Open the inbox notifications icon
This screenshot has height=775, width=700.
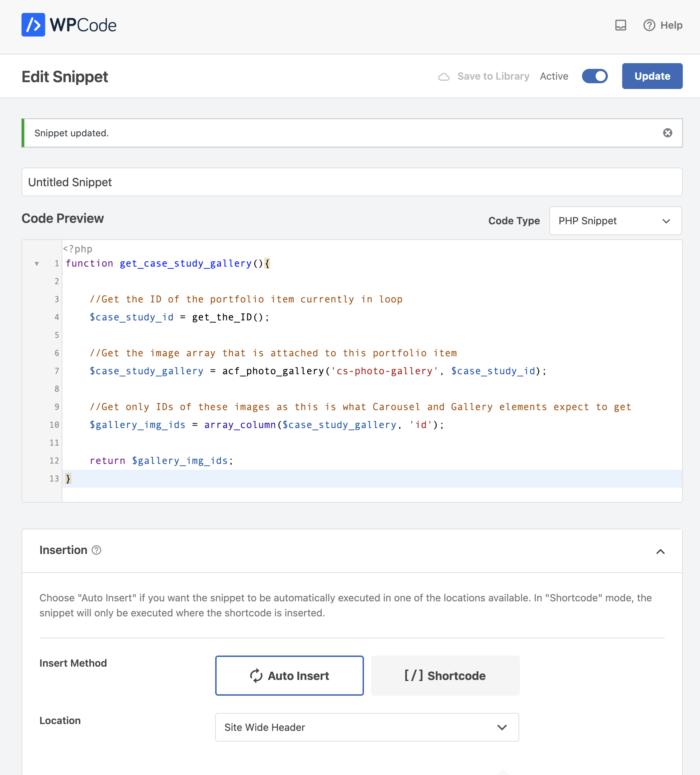pos(620,25)
